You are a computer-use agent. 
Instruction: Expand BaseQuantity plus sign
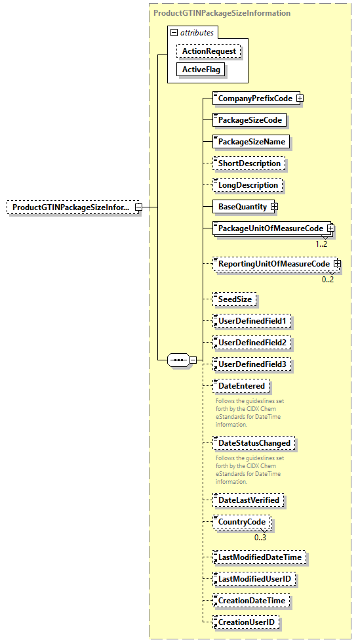click(274, 207)
